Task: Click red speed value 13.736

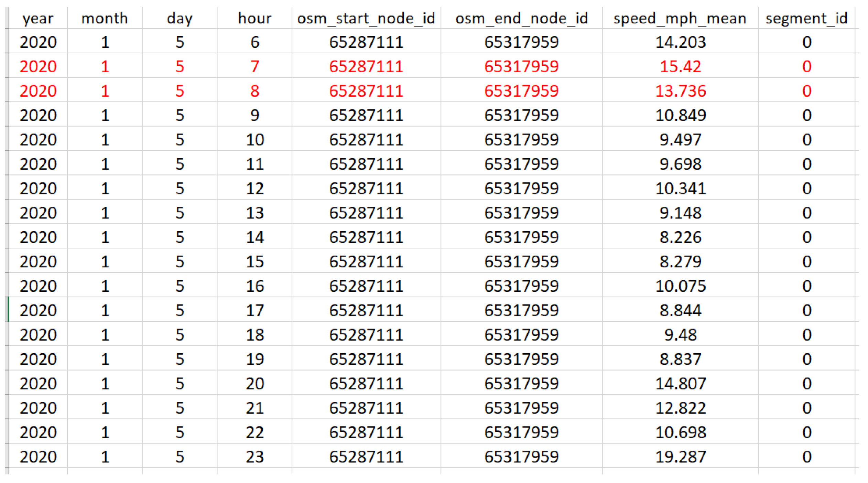Action: (680, 91)
